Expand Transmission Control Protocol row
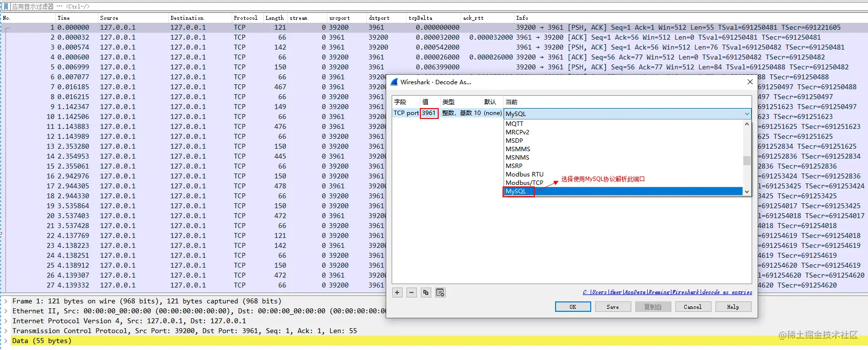Image resolution: width=868 pixels, height=350 pixels. coord(6,331)
